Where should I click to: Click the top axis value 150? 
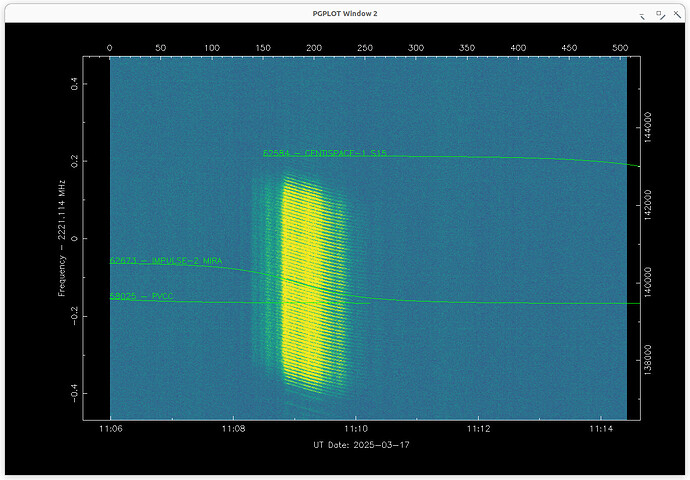pos(263,48)
